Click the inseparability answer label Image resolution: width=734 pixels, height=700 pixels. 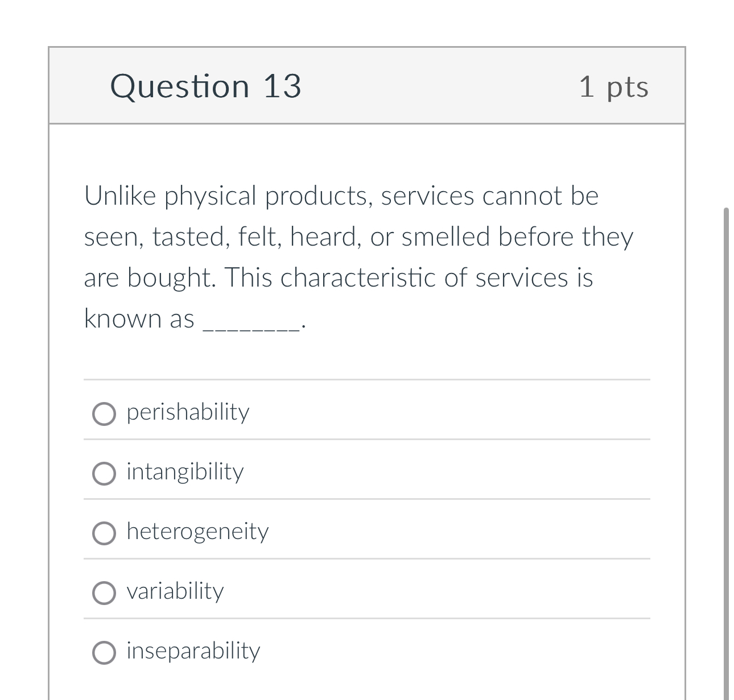point(192,651)
